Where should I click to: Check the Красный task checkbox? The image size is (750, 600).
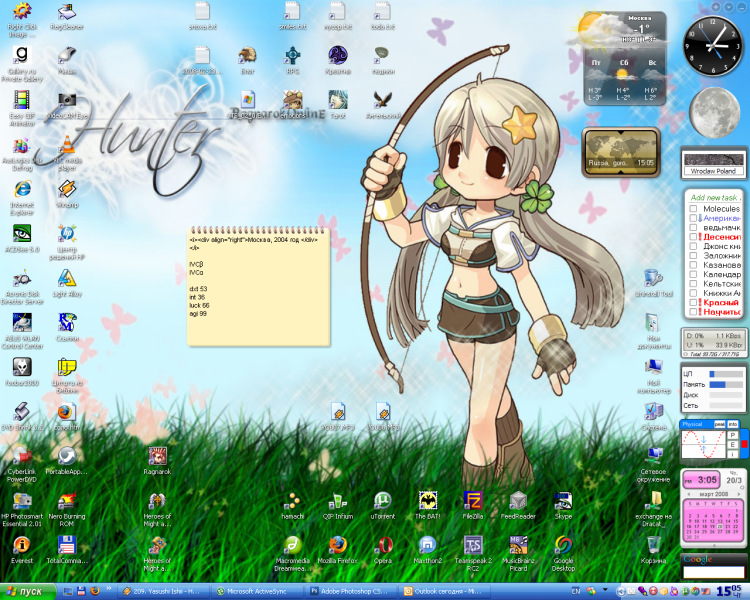693,302
